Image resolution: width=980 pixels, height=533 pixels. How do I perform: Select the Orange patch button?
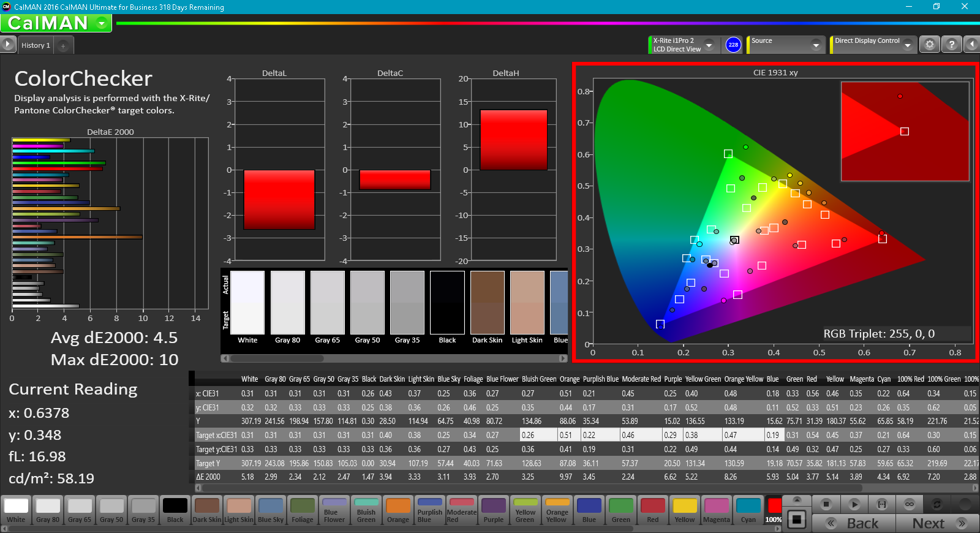(x=398, y=510)
